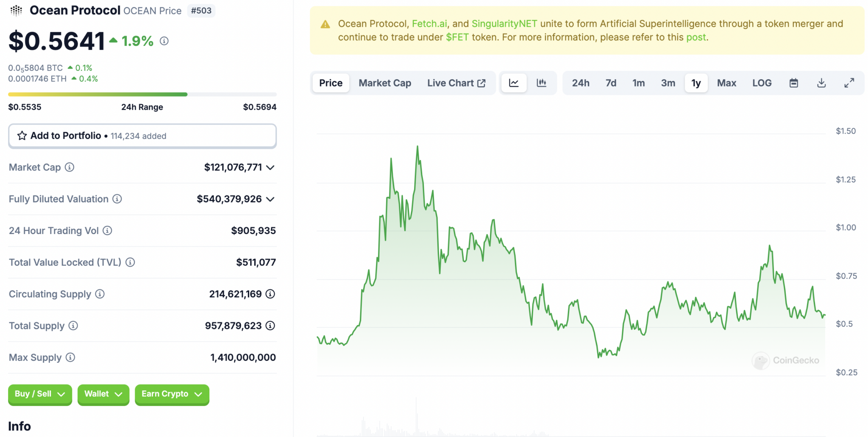Download the chart using the download icon

[x=821, y=83]
